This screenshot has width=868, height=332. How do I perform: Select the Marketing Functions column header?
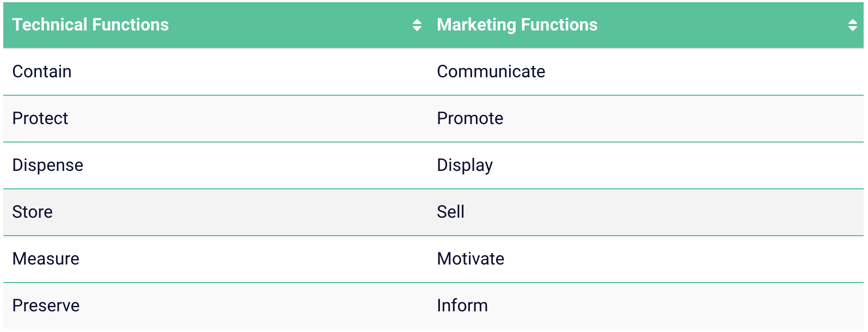[517, 24]
